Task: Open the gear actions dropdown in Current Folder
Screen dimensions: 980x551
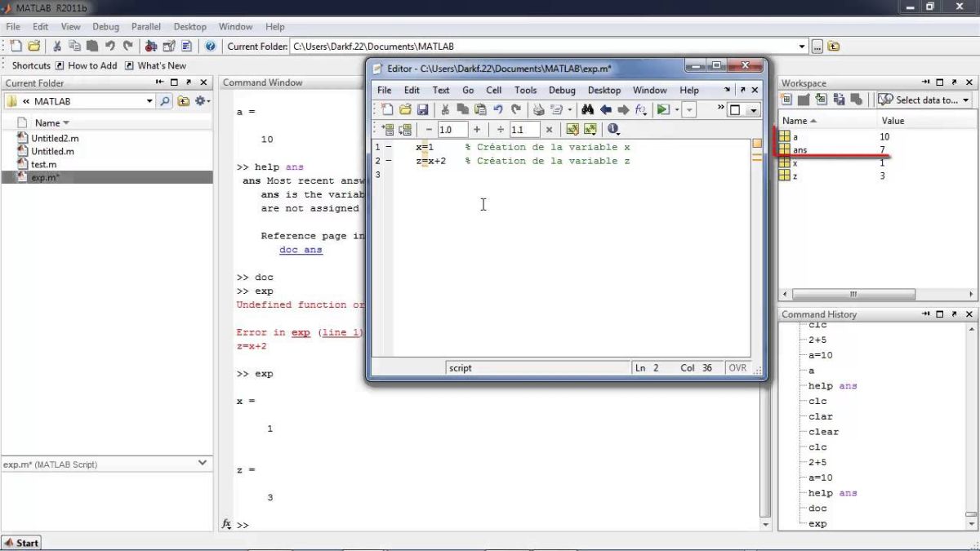Action: pyautogui.click(x=203, y=101)
